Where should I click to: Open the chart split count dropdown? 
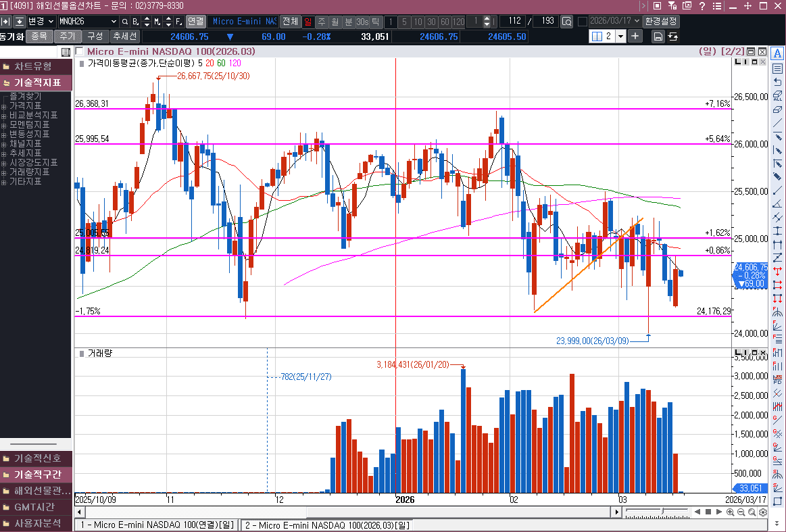pyautogui.click(x=620, y=37)
